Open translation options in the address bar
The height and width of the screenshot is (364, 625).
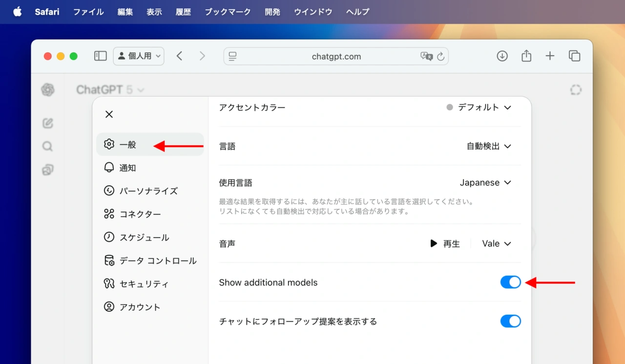pyautogui.click(x=426, y=56)
